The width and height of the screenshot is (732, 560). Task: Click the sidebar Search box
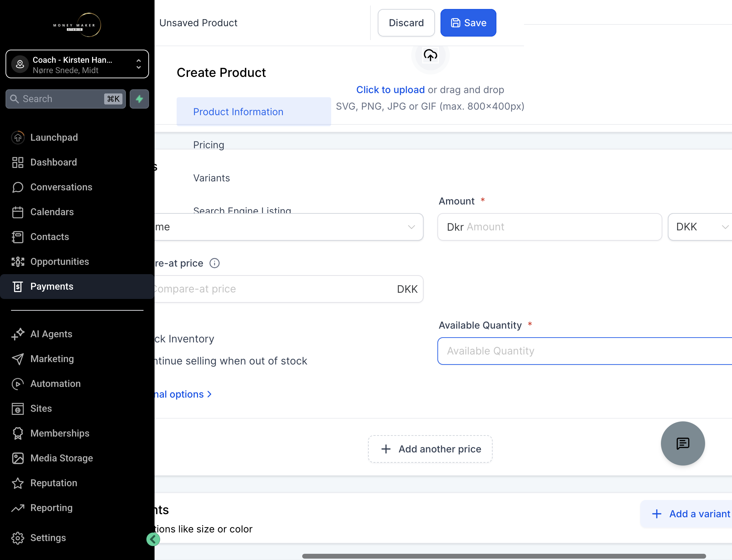coord(66,99)
